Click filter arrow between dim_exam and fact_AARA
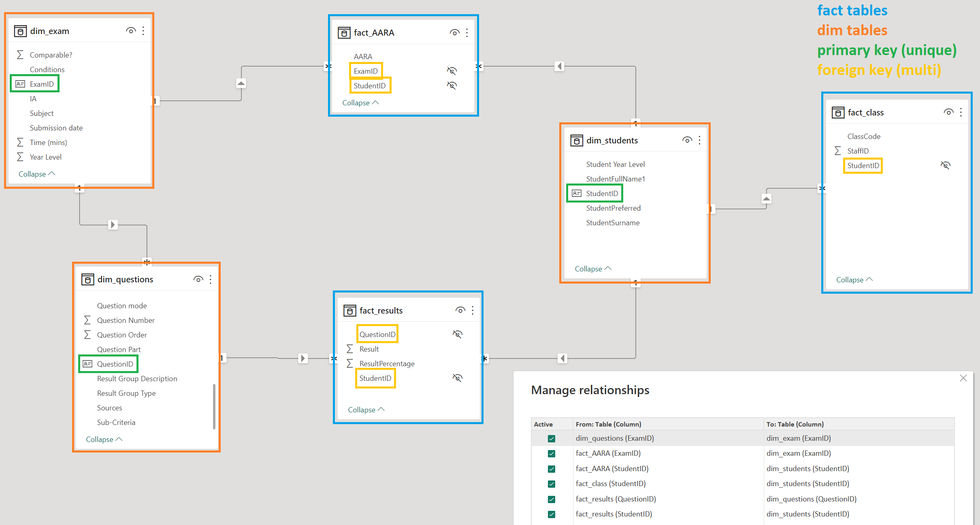 (x=241, y=83)
